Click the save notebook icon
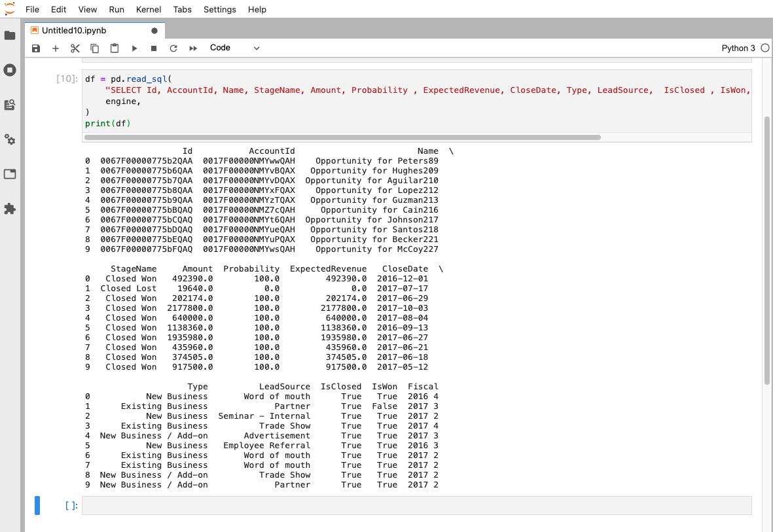773x532 pixels. click(x=36, y=48)
